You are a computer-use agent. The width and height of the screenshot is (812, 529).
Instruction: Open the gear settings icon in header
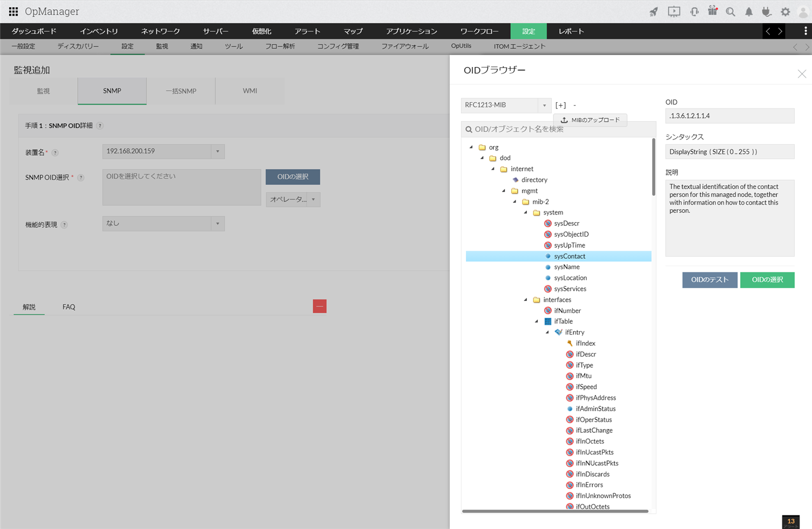(x=786, y=12)
